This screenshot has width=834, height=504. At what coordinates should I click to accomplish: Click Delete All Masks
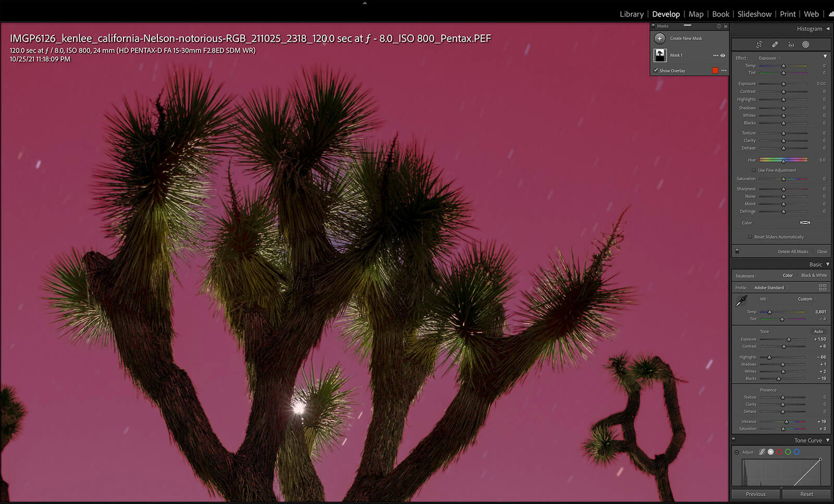coord(793,252)
